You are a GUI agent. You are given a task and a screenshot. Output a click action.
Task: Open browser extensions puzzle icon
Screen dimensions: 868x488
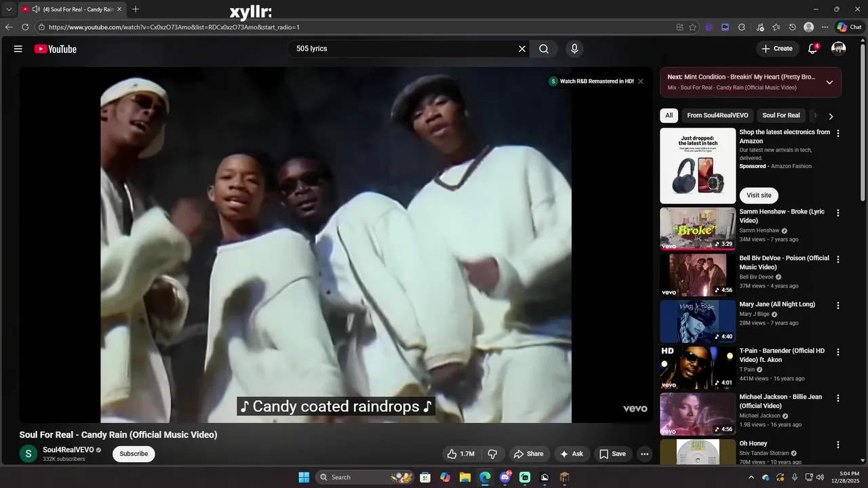coord(741,27)
